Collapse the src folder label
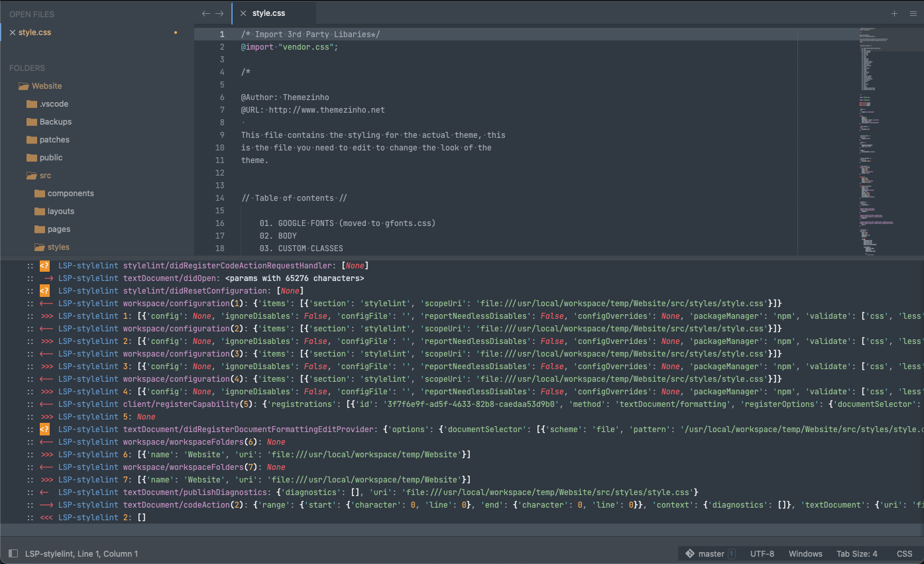 (45, 176)
